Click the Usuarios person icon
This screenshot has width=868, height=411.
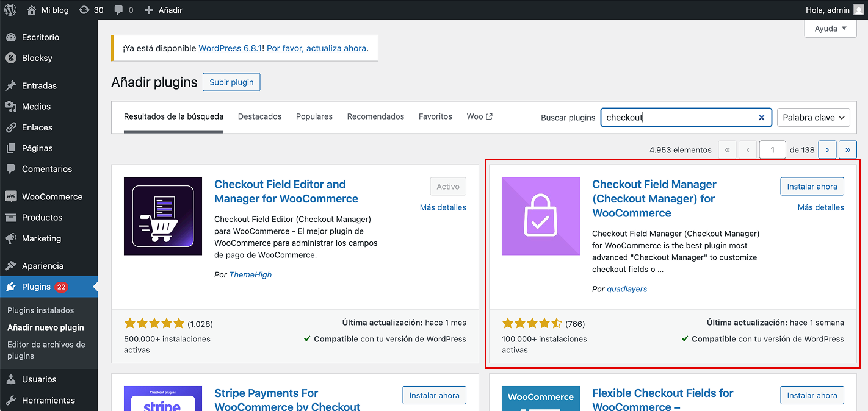(11, 379)
